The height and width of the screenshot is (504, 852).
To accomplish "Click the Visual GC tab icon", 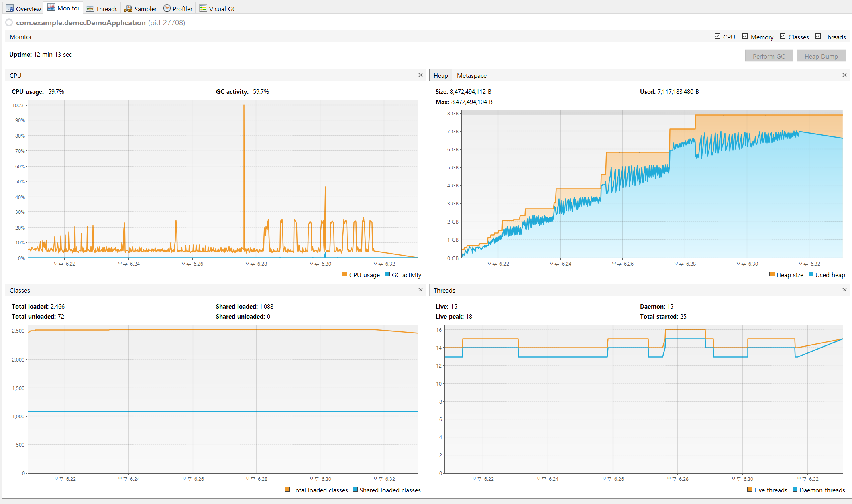I will click(203, 8).
